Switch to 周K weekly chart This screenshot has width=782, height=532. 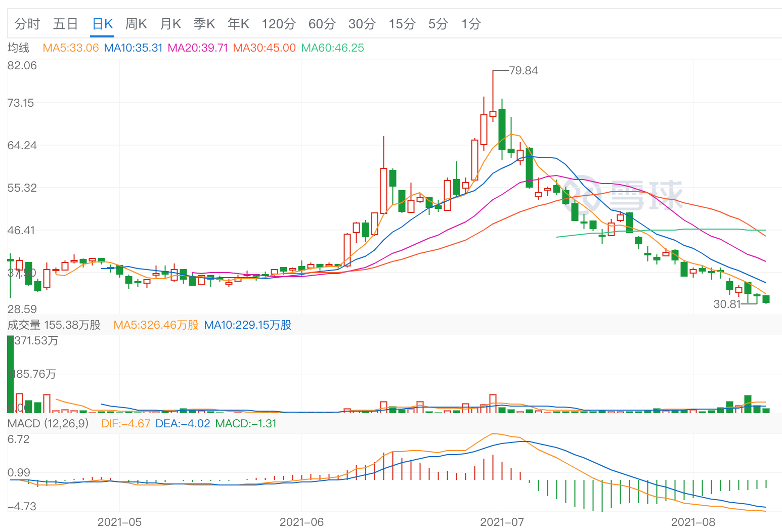click(136, 24)
